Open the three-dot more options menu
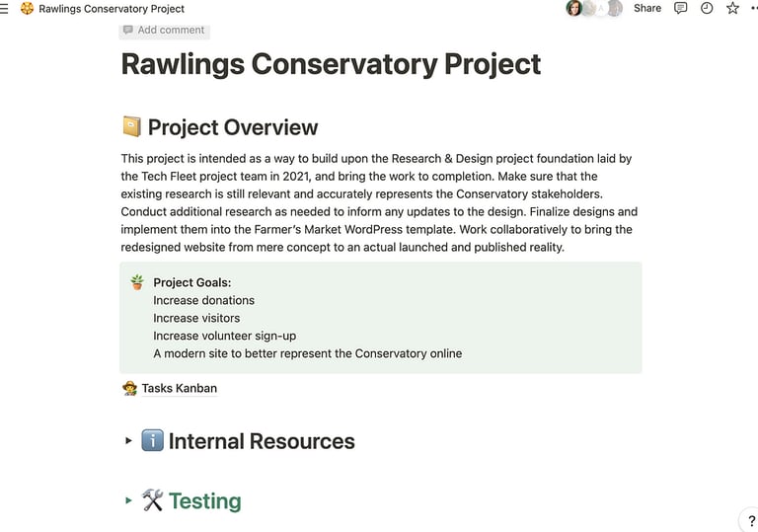This screenshot has height=532, width=758. click(x=754, y=8)
